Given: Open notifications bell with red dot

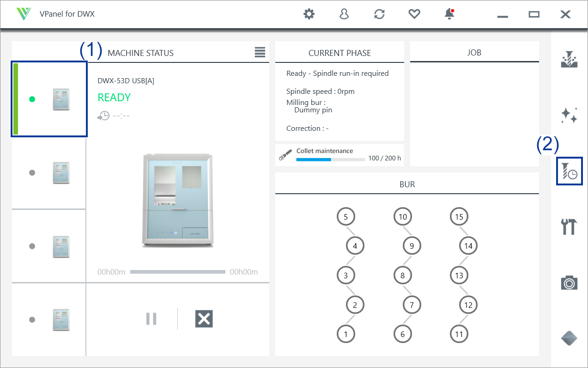Looking at the screenshot, I should pos(449,14).
